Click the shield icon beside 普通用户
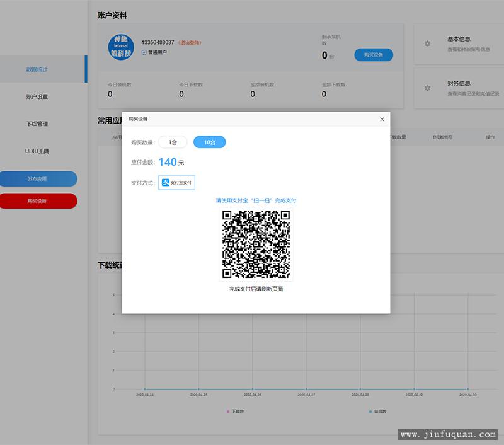 click(x=144, y=52)
